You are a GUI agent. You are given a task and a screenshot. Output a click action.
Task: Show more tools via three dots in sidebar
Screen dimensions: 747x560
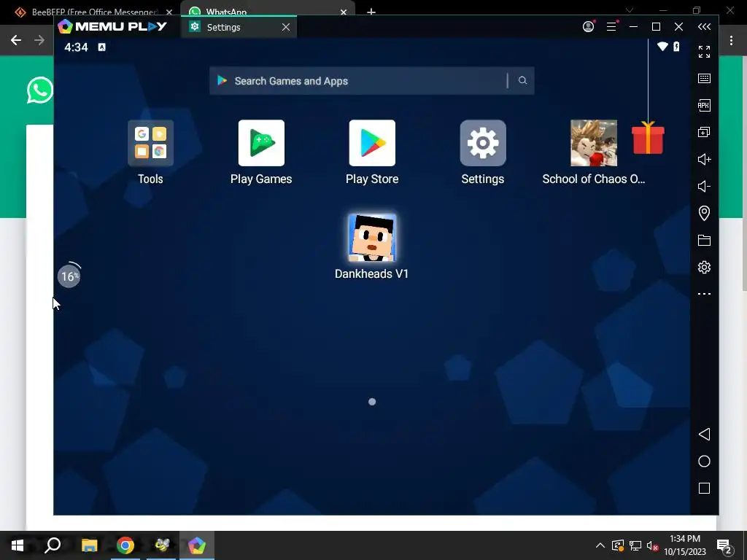(704, 294)
